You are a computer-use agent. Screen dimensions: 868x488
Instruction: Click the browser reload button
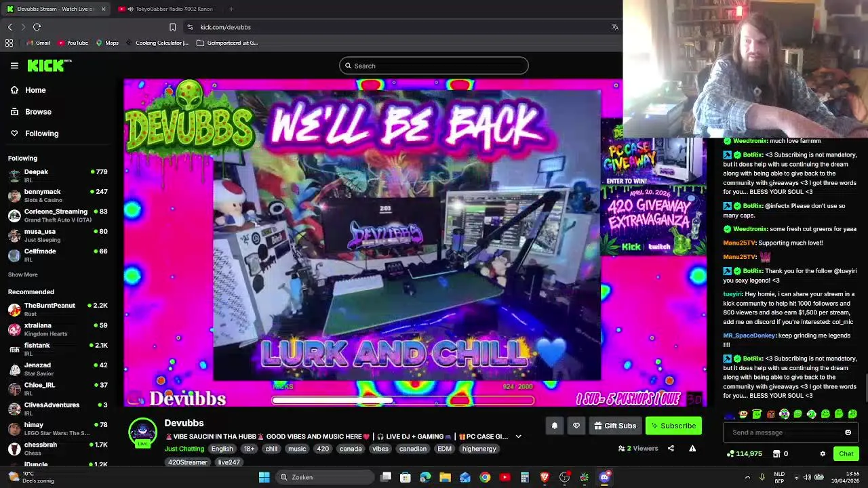tap(37, 27)
